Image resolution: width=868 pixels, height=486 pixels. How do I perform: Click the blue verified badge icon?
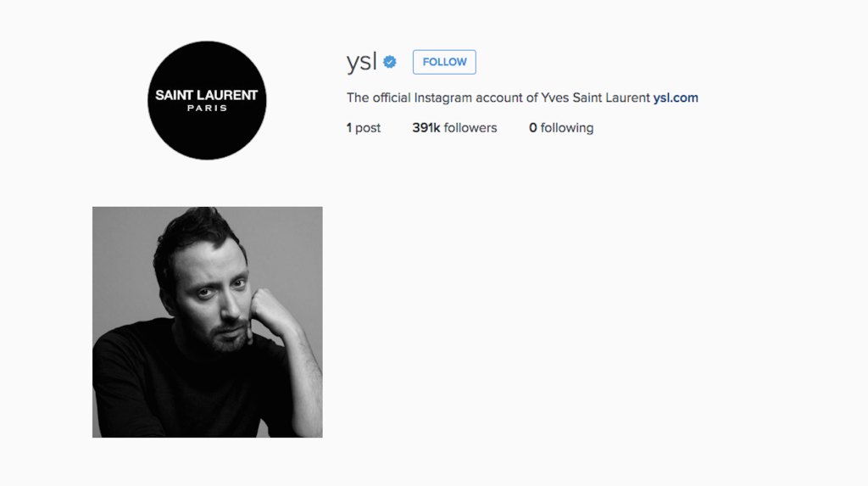[x=390, y=62]
